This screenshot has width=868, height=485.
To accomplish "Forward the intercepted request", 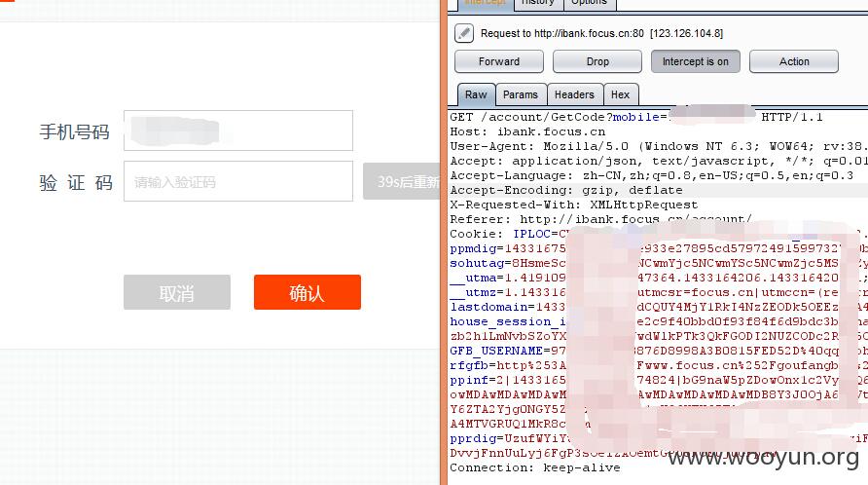I will point(499,61).
